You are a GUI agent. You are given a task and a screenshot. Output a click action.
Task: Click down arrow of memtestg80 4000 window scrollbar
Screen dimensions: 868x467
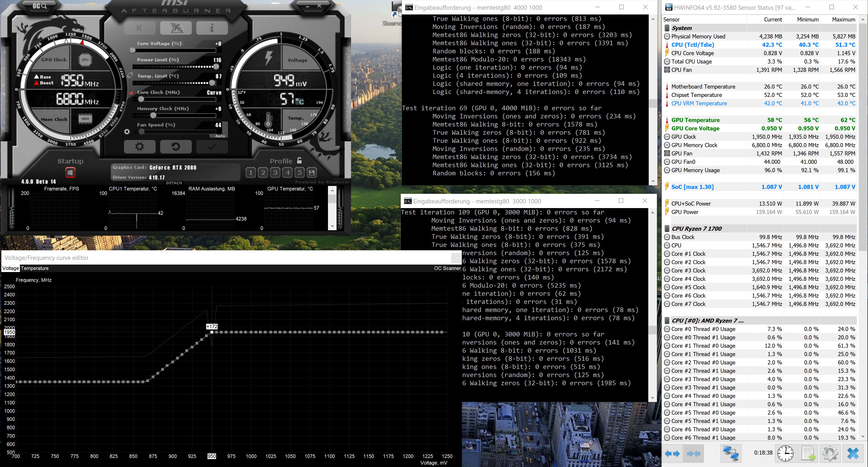pos(653,181)
